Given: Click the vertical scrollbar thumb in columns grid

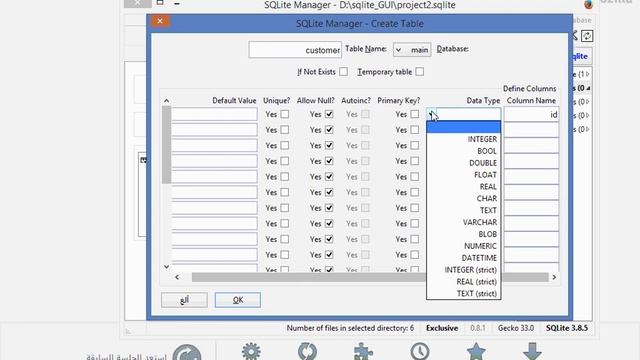Looking at the screenshot, I should 166,145.
